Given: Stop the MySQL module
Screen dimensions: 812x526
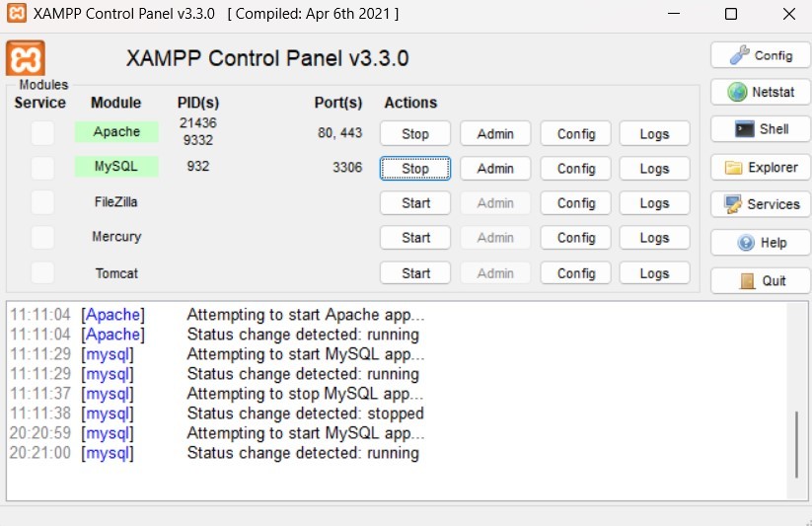Looking at the screenshot, I should 415,169.
